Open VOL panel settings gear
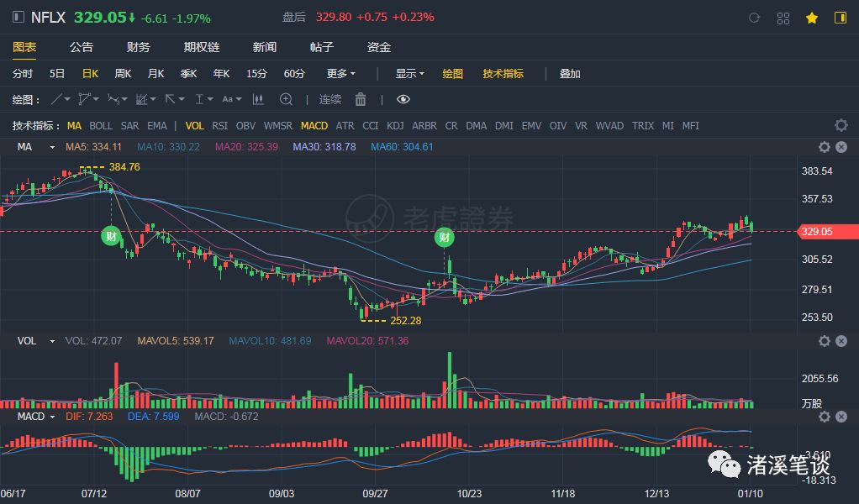 pyautogui.click(x=824, y=341)
